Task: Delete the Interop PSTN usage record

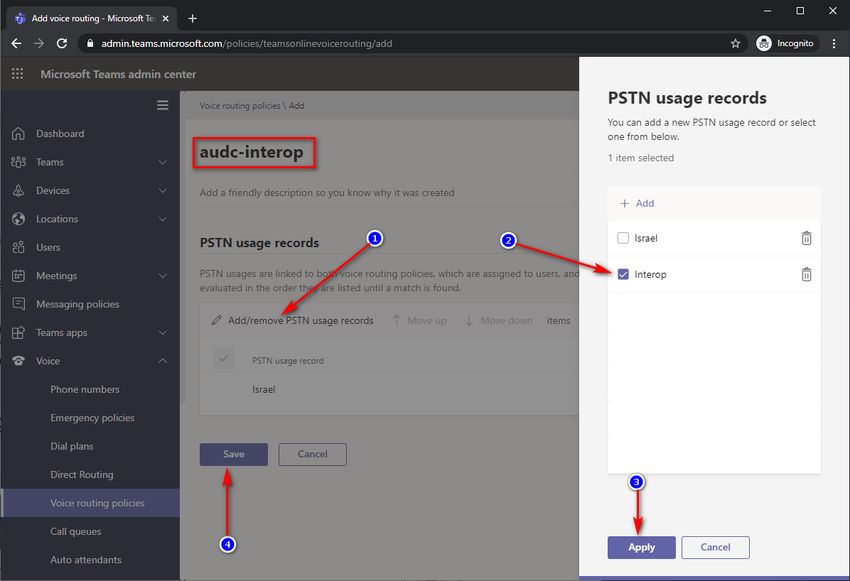Action: [807, 274]
